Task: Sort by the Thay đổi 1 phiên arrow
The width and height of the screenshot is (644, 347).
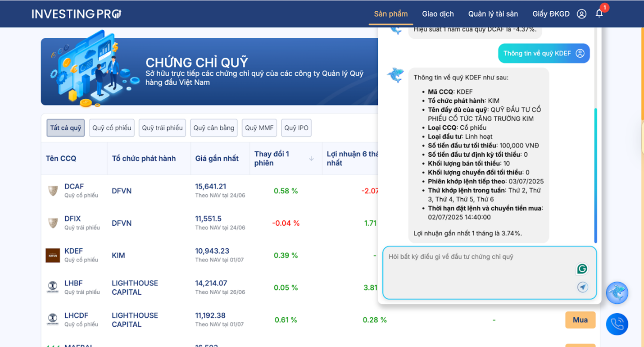Action: coord(311,158)
